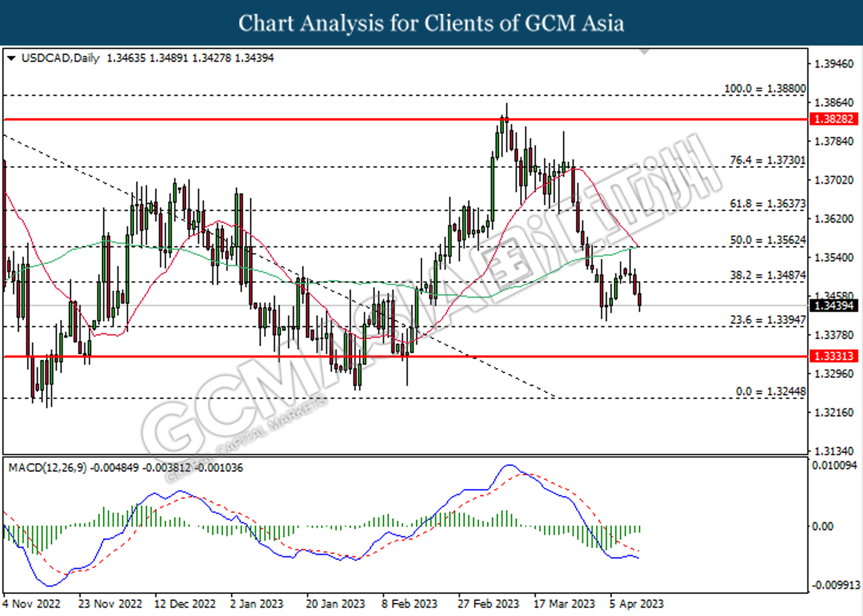This screenshot has width=863, height=616.
Task: Click the OHLC values 1.34635 1.34891 1.34278 1.34394
Action: click(x=190, y=58)
